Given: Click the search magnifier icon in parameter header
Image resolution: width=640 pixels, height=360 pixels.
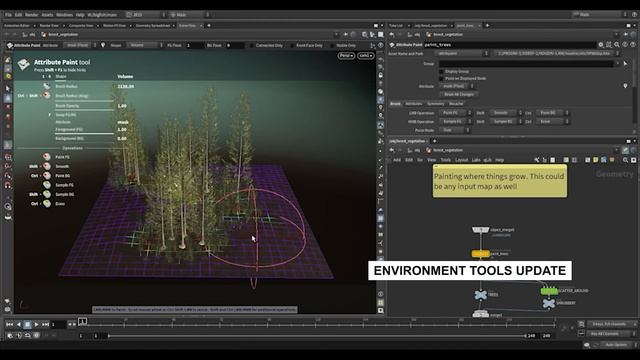Looking at the screenshot, I should [x=617, y=45].
